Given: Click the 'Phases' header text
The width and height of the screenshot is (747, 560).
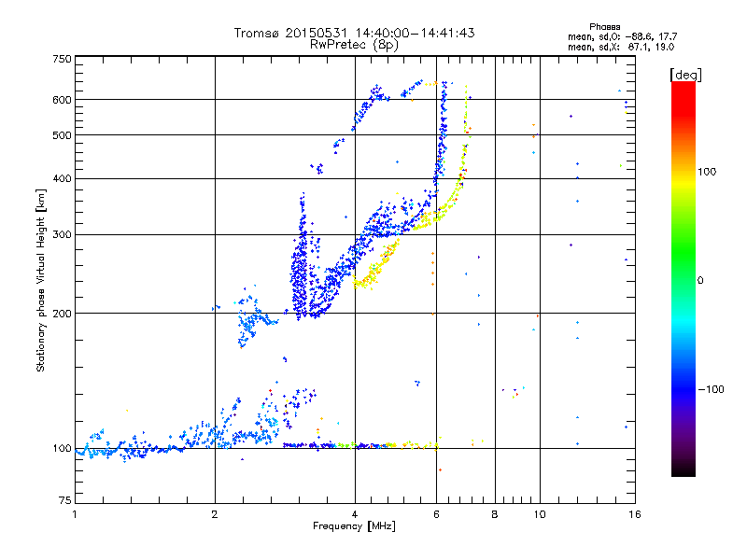Looking at the screenshot, I should (x=604, y=27).
